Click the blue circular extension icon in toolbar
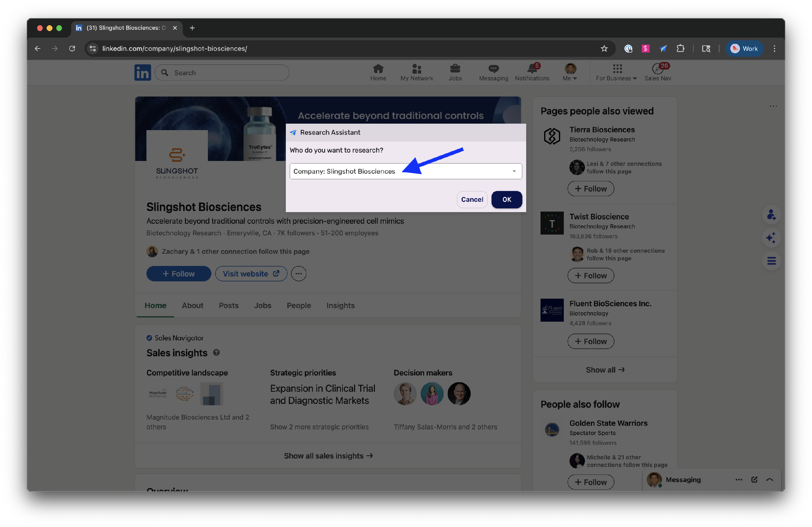 point(628,48)
